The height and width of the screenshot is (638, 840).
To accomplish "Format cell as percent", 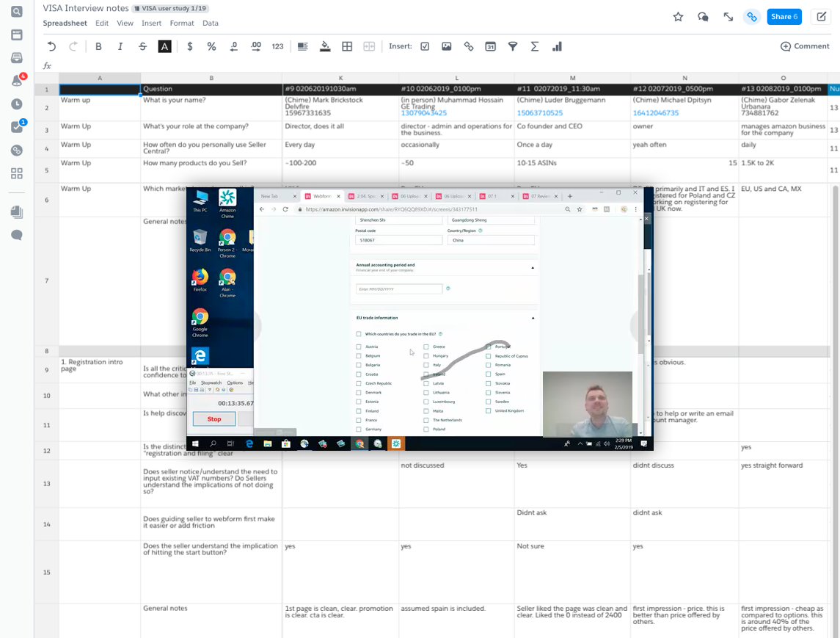I will tap(211, 47).
